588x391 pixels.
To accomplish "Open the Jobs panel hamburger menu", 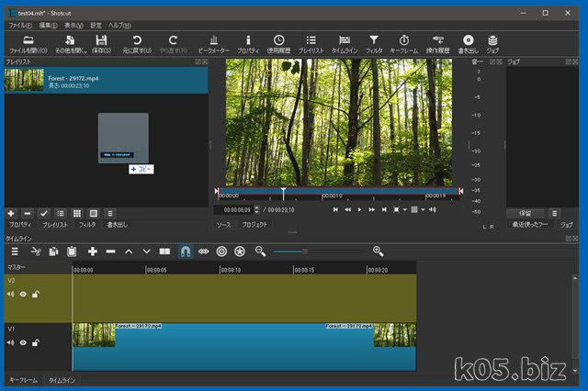I will point(554,214).
